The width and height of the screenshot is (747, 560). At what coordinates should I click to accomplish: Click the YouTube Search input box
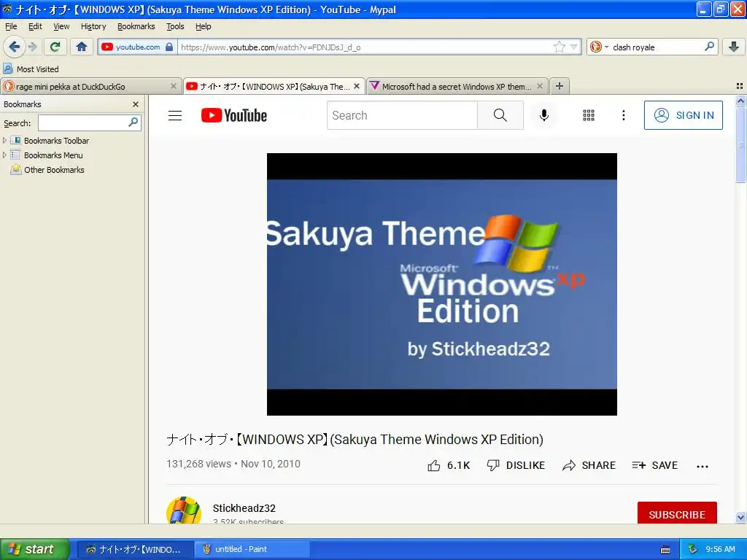(402, 115)
